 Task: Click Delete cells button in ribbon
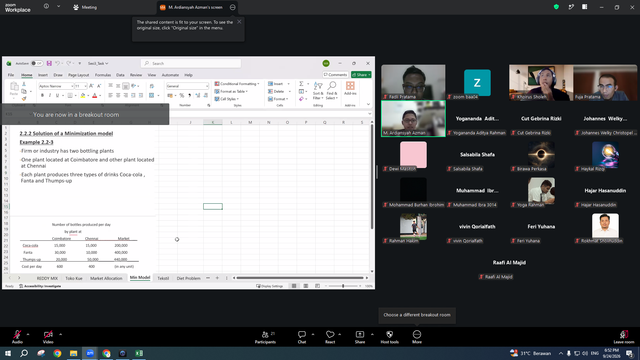click(279, 91)
